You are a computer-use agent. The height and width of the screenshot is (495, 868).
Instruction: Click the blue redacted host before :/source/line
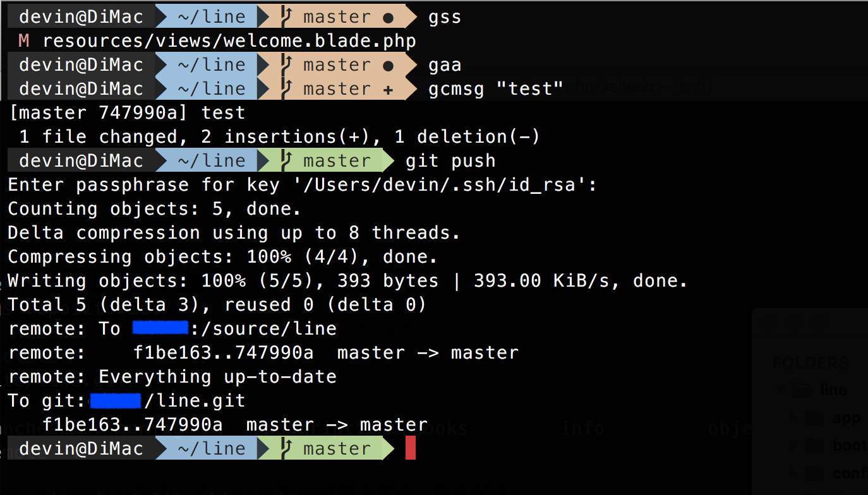tap(161, 328)
